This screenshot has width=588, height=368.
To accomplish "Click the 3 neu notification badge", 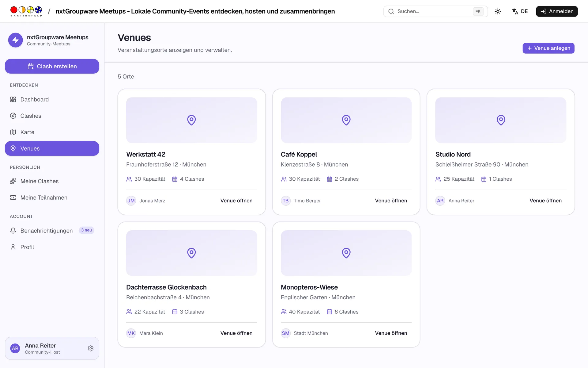I will (x=86, y=230).
